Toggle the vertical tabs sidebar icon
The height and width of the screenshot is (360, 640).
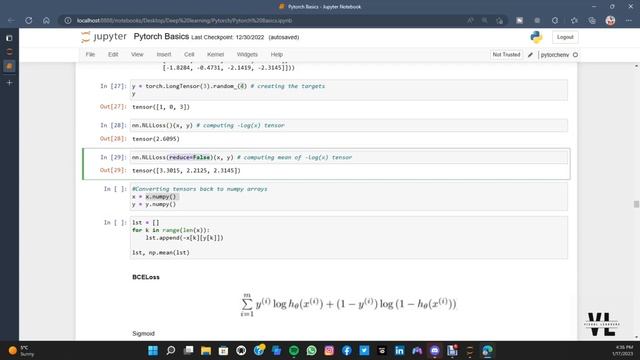coord(9,38)
